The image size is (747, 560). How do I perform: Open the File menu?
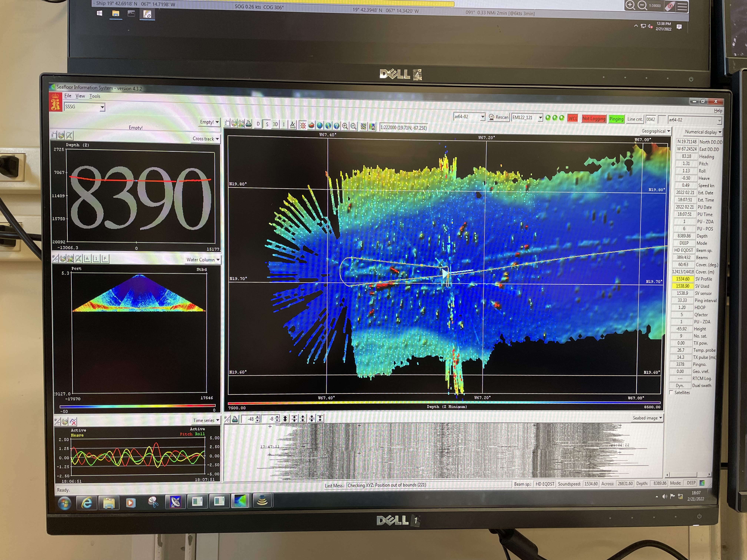pos(68,96)
